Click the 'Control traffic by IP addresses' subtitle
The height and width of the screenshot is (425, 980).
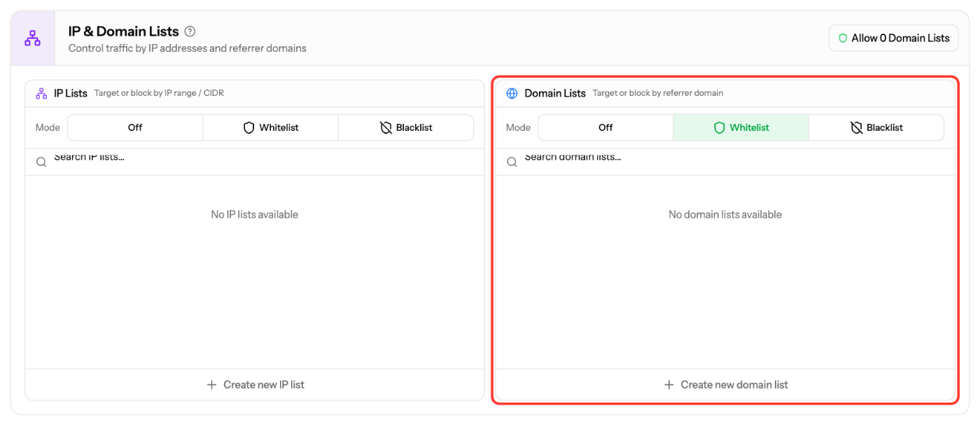188,48
